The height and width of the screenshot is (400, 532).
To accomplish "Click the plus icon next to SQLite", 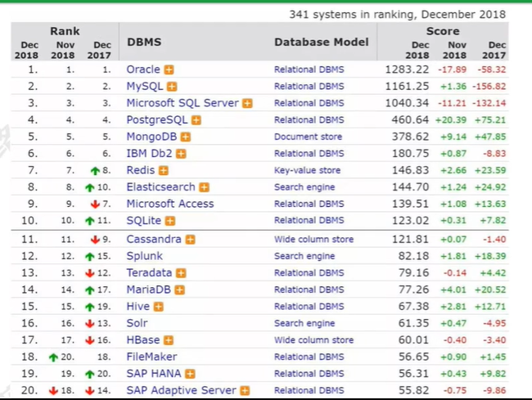I will pyautogui.click(x=170, y=221).
